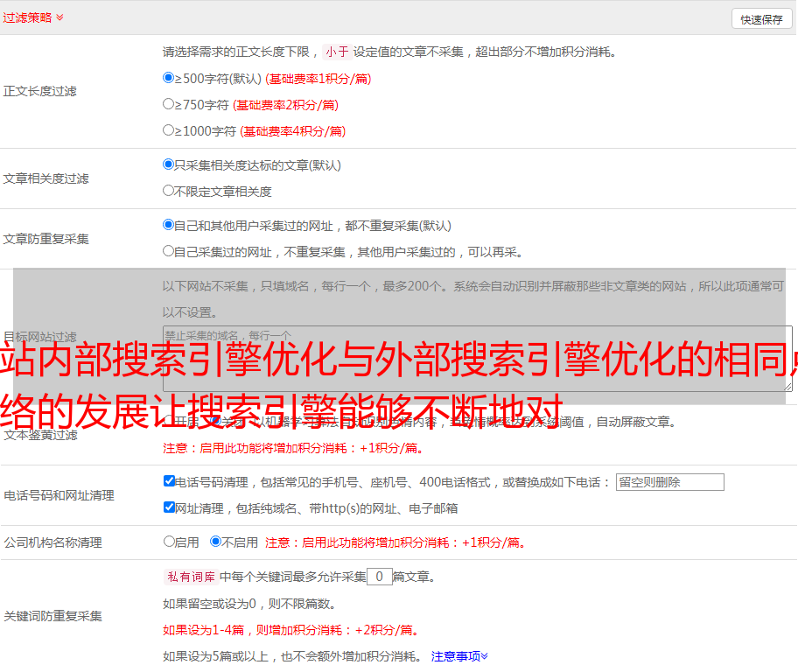This screenshot has height=672, width=798.
Task: Collapse the 过滤策略 section chevron
Action: click(x=59, y=17)
